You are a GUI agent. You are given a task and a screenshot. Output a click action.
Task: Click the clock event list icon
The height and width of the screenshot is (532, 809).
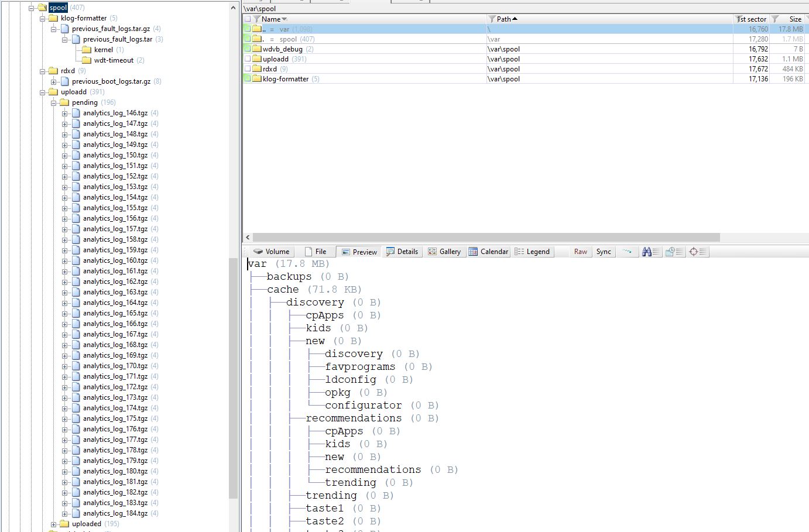(x=674, y=252)
